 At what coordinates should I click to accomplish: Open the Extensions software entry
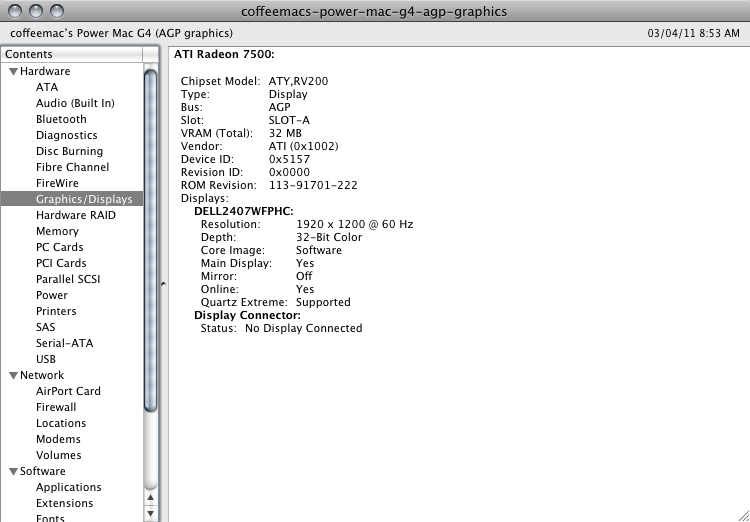(x=64, y=503)
